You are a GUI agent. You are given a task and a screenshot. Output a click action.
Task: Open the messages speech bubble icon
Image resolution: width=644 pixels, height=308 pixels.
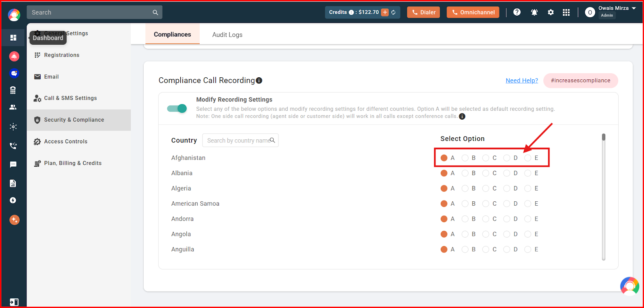click(13, 164)
